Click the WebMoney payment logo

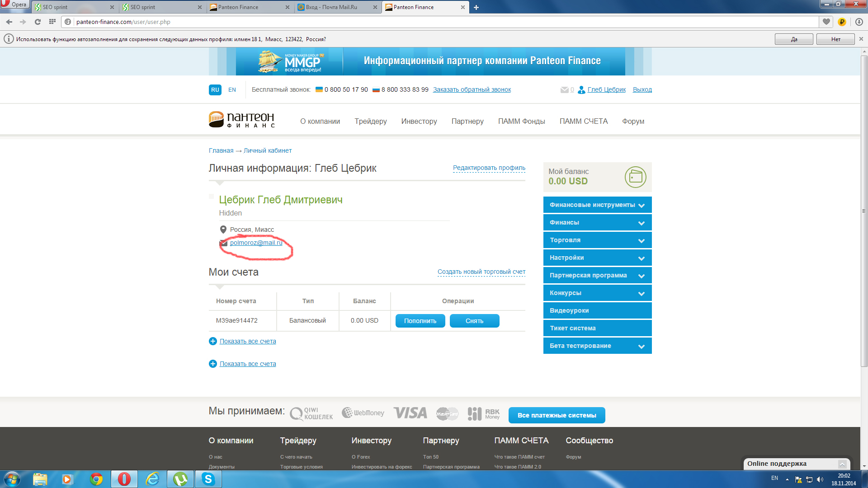coord(363,413)
